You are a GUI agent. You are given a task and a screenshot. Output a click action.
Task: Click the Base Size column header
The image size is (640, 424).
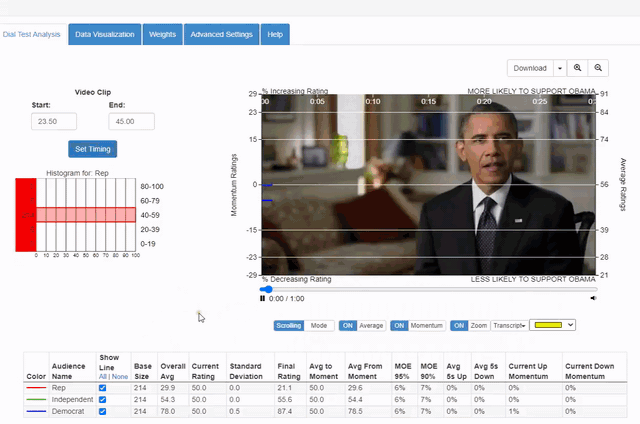142,371
